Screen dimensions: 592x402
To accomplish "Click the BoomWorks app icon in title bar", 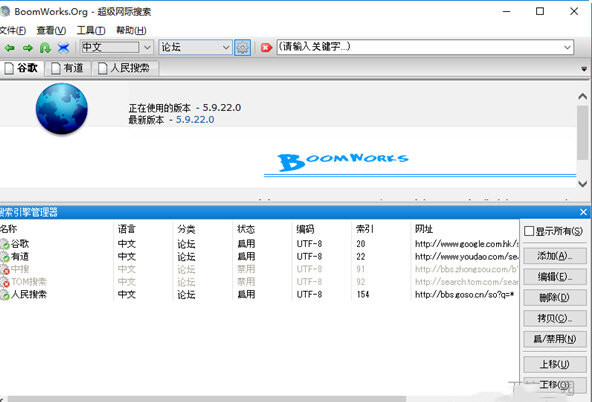I will 5,11.
